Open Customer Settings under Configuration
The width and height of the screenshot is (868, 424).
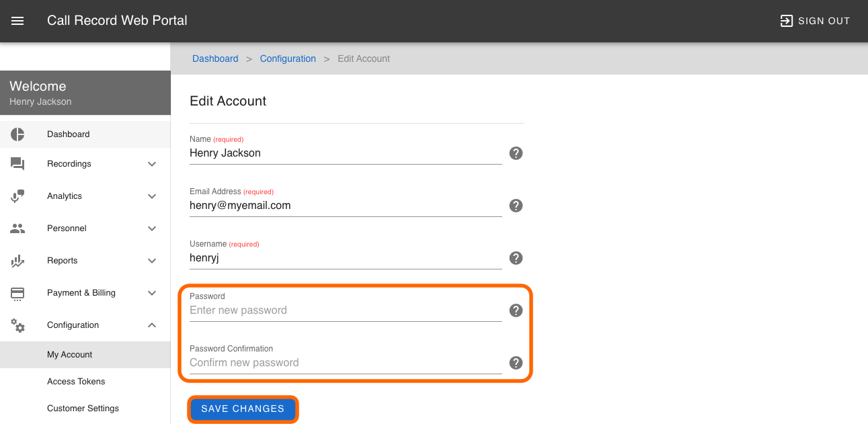click(85, 409)
